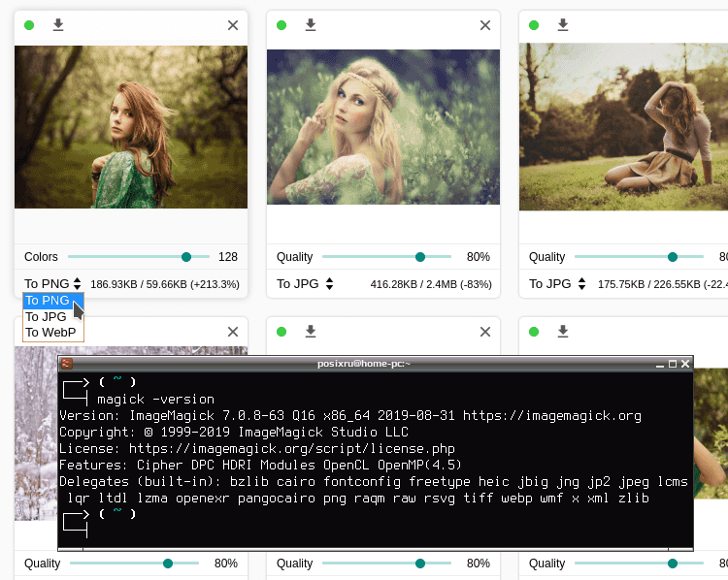Download the red-haired woman image card
Image resolution: width=728 pixels, height=580 pixels.
tap(58, 25)
